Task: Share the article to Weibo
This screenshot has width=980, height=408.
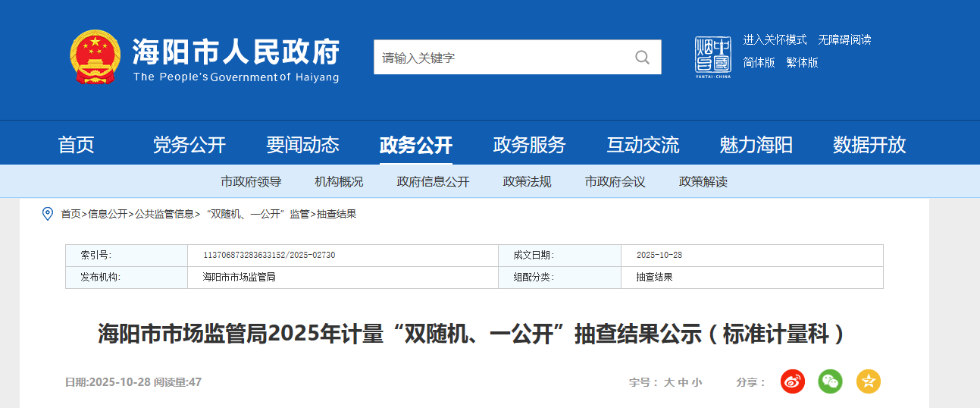Action: pos(793,381)
